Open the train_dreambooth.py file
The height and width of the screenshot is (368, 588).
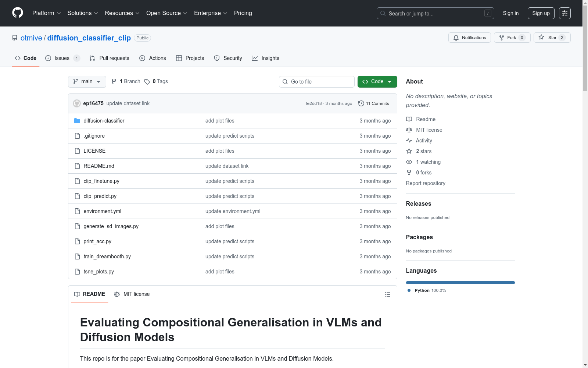(107, 256)
